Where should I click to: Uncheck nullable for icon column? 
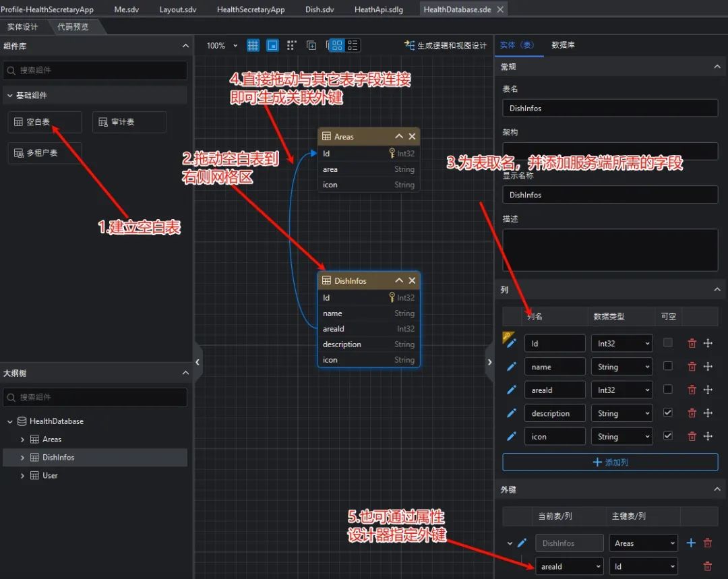click(x=667, y=435)
